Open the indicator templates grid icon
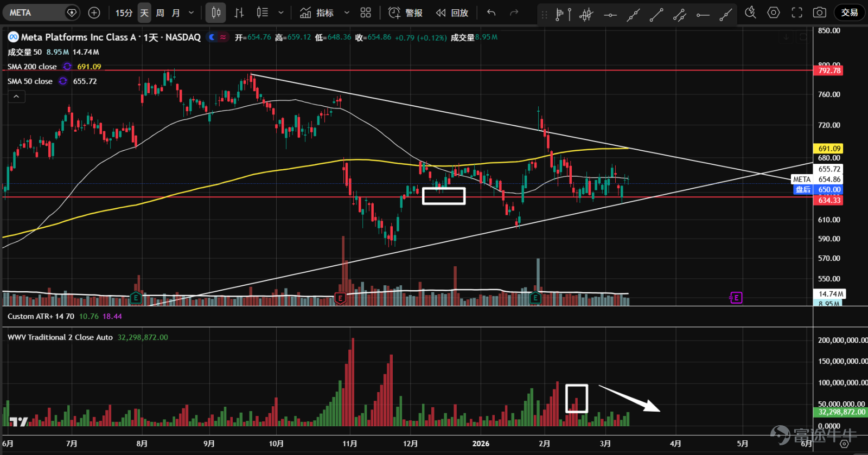Viewport: 868px width, 455px height. tap(366, 12)
